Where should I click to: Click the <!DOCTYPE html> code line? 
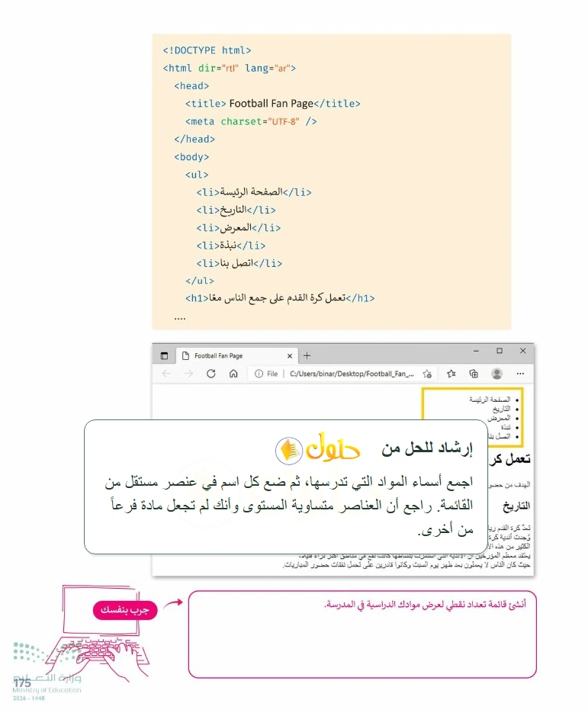point(207,50)
